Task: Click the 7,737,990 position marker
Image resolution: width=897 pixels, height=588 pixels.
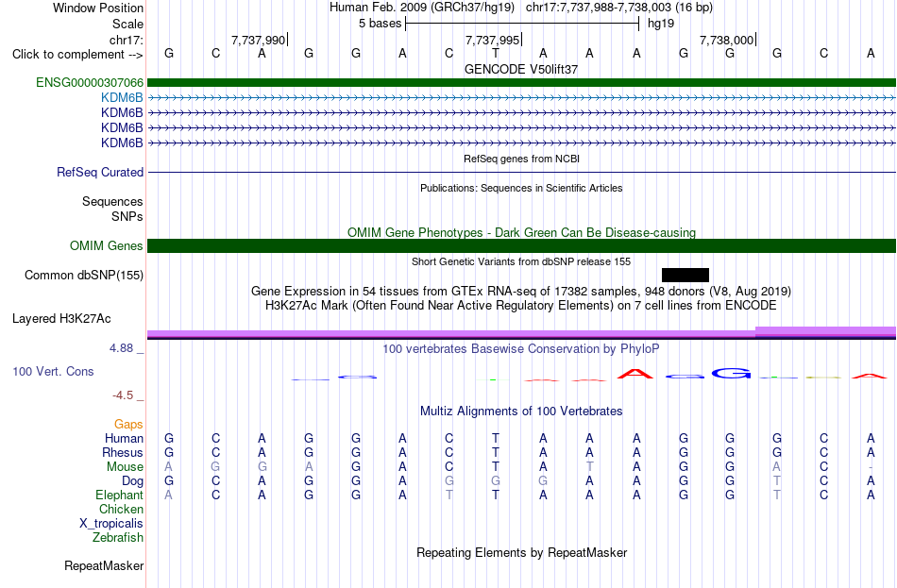Action: click(x=258, y=40)
